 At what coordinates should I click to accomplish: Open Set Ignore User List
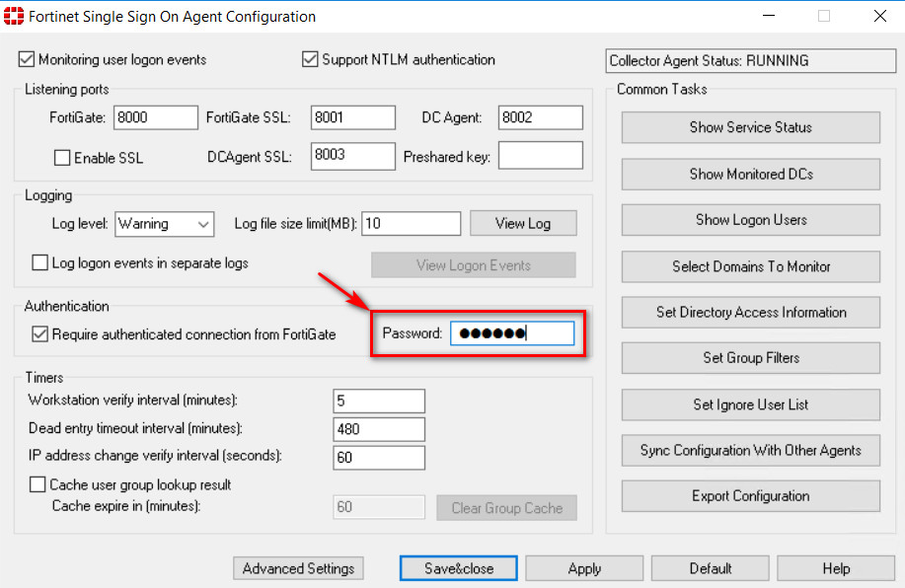point(750,404)
